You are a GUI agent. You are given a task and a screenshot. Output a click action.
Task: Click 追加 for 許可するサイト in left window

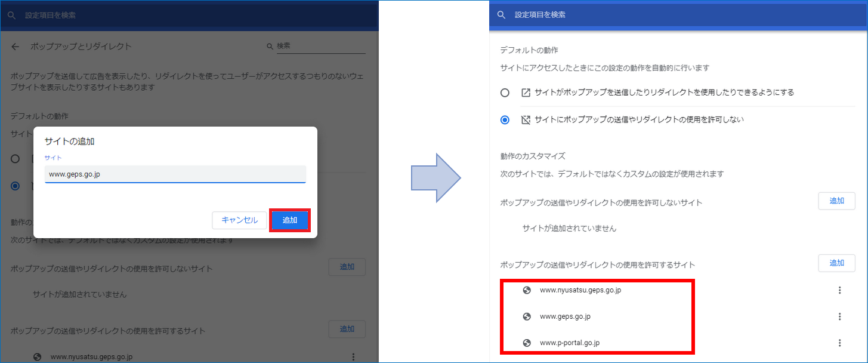tap(347, 329)
